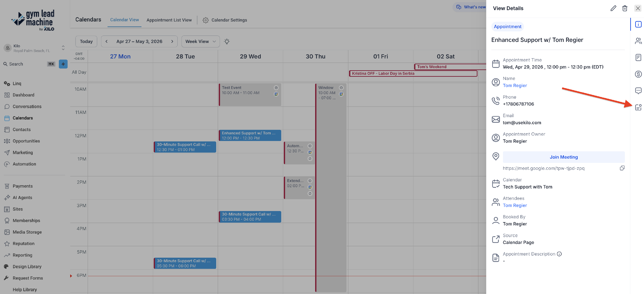
Task: Click the Search field in left sidebar
Action: click(x=29, y=64)
